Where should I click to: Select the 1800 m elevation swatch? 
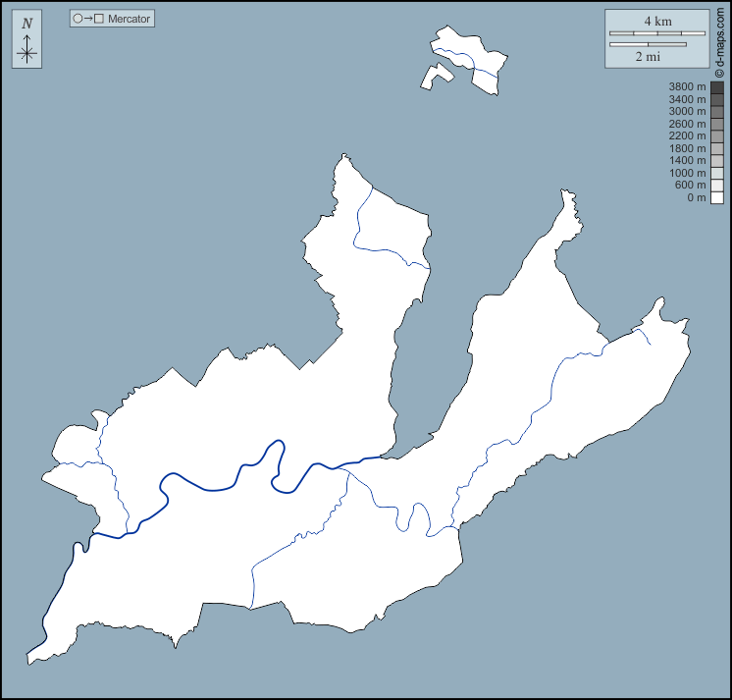pyautogui.click(x=717, y=148)
